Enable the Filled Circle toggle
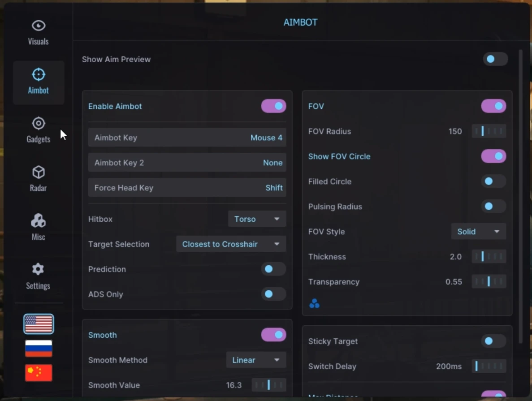 tap(493, 181)
